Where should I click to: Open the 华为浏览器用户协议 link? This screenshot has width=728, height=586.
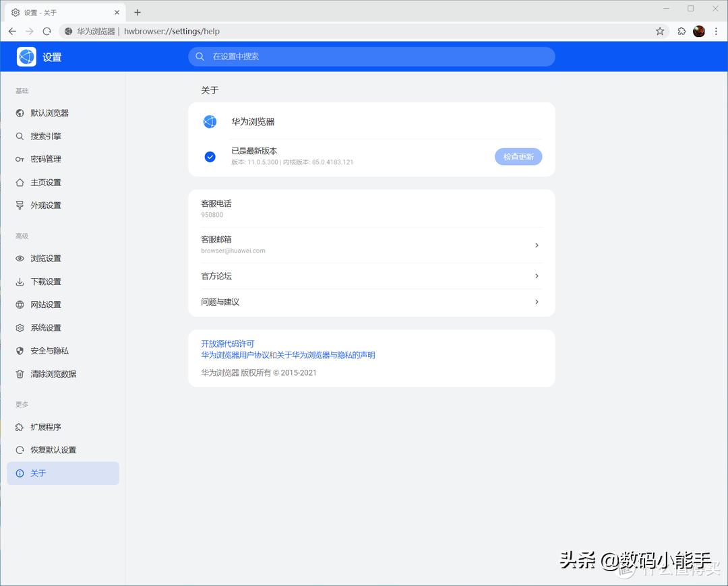click(235, 356)
